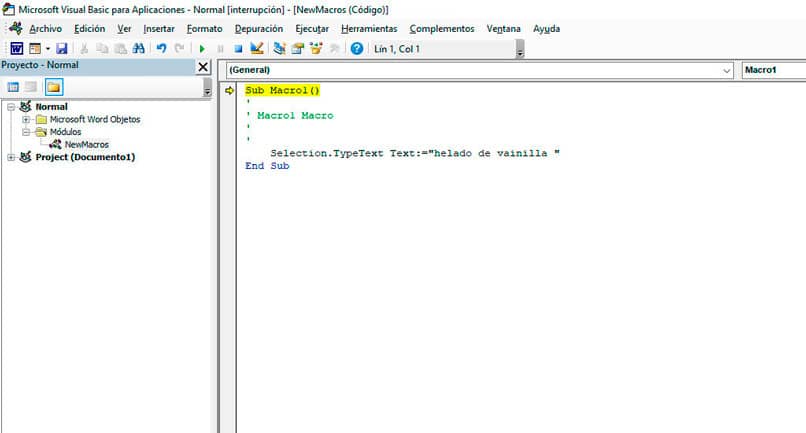
Task: Collapse the Normal project node
Action: coord(11,107)
